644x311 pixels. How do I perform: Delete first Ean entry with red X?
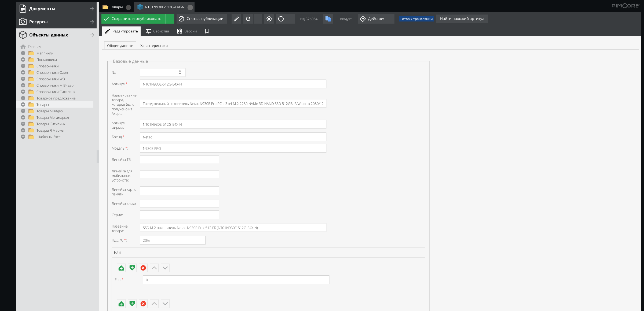coord(143,268)
